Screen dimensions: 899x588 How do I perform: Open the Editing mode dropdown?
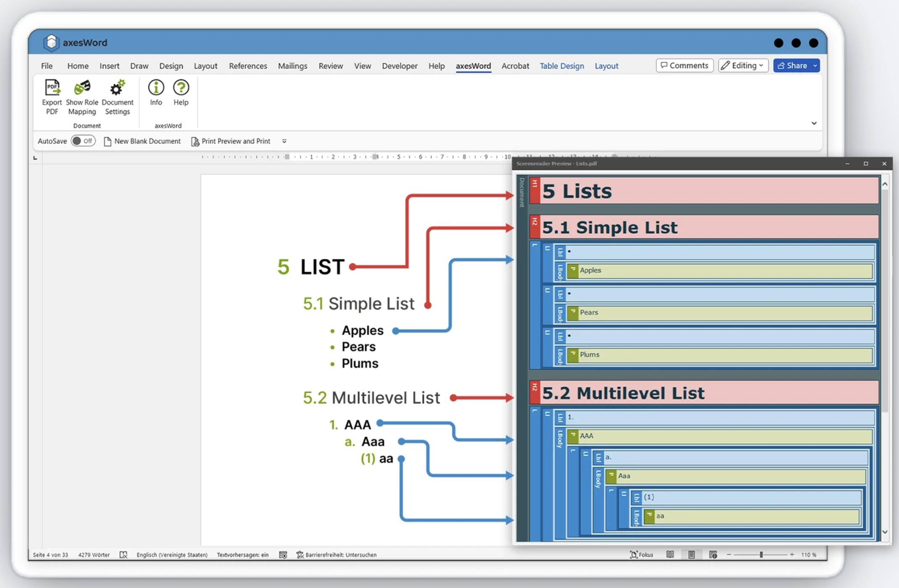click(743, 66)
